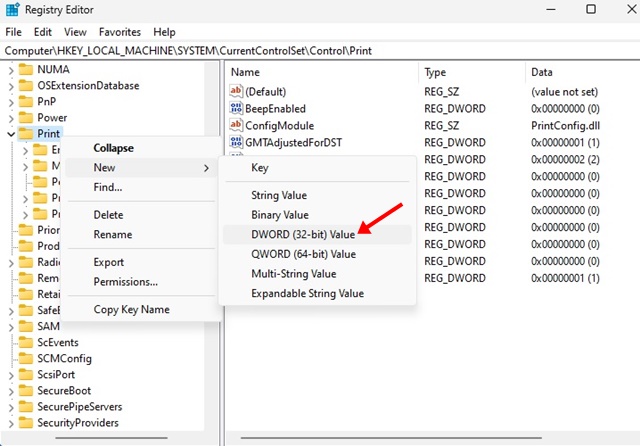Screen dimensions: 640x446
Task: Select the SecurePipeServers folder icon
Action: (26, 407)
